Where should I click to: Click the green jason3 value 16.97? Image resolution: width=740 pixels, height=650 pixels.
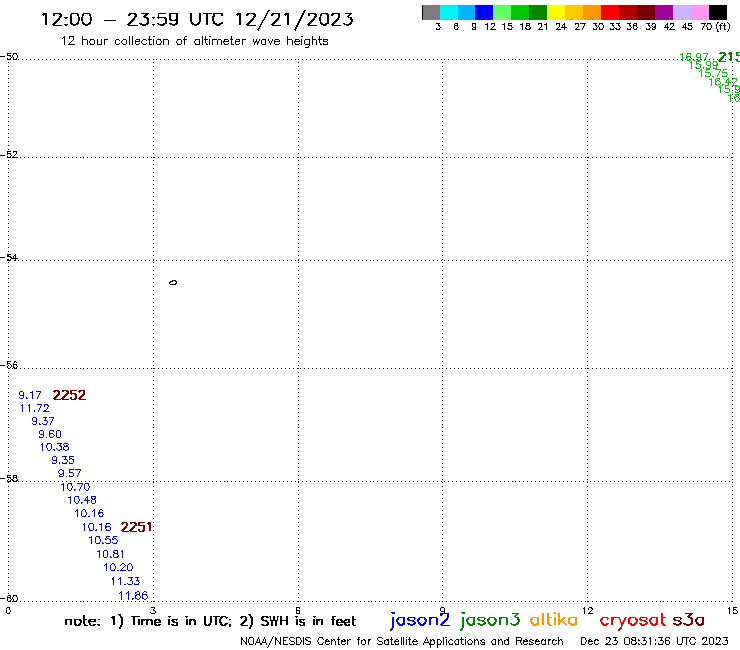click(694, 57)
